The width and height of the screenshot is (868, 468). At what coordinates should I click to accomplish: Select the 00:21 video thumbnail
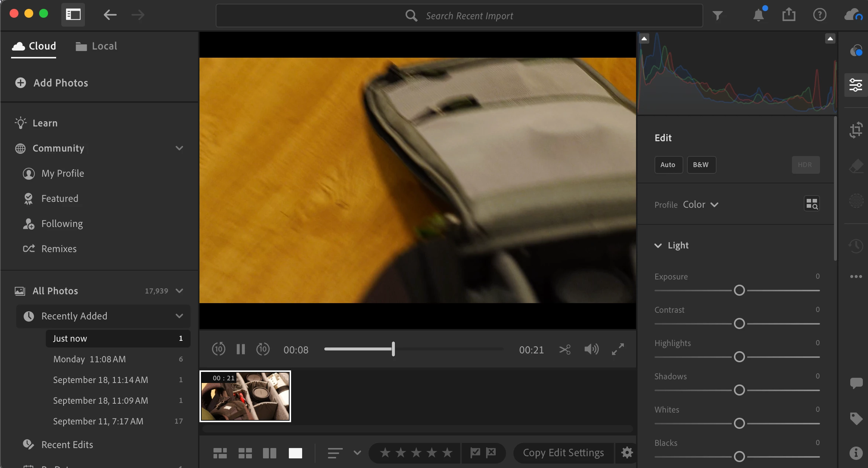pos(245,396)
